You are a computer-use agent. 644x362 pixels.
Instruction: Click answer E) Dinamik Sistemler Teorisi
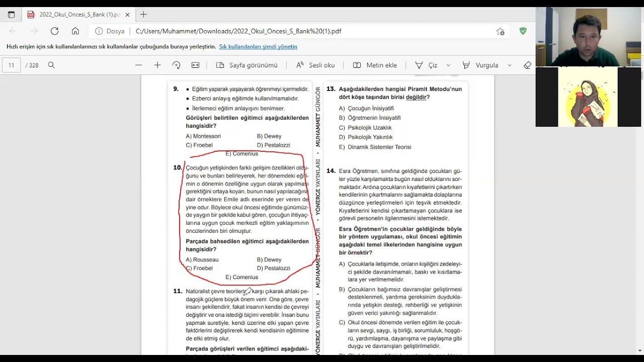375,147
